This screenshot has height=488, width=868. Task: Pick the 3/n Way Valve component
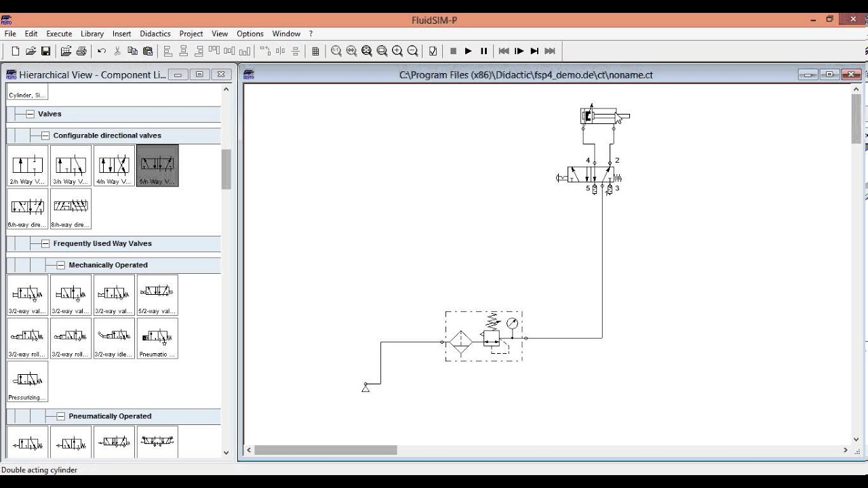coord(71,166)
